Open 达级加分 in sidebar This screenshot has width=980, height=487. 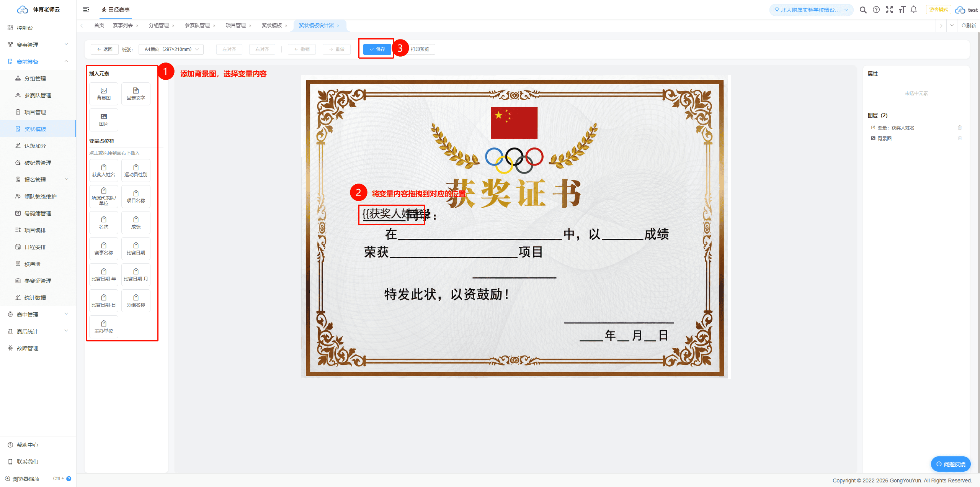(x=38, y=146)
